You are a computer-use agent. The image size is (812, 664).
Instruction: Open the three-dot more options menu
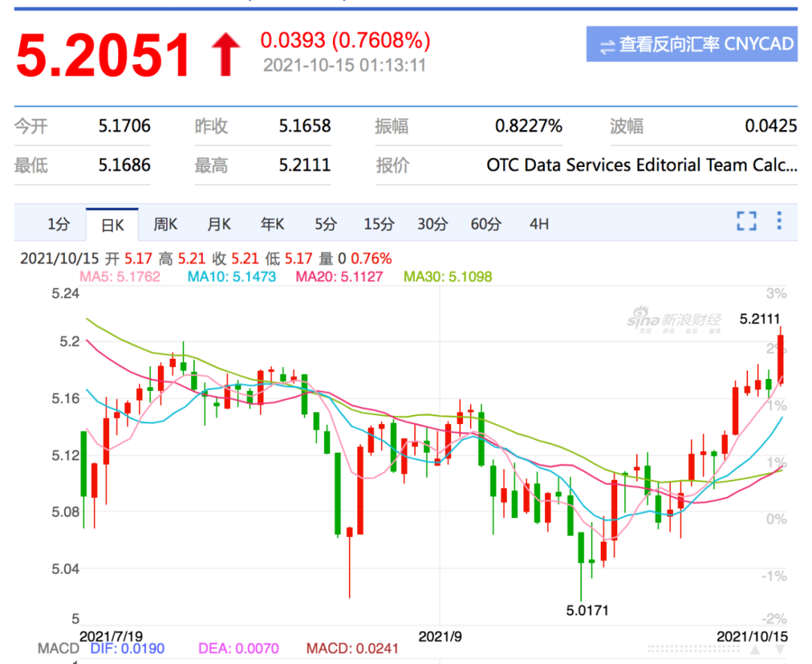(779, 220)
